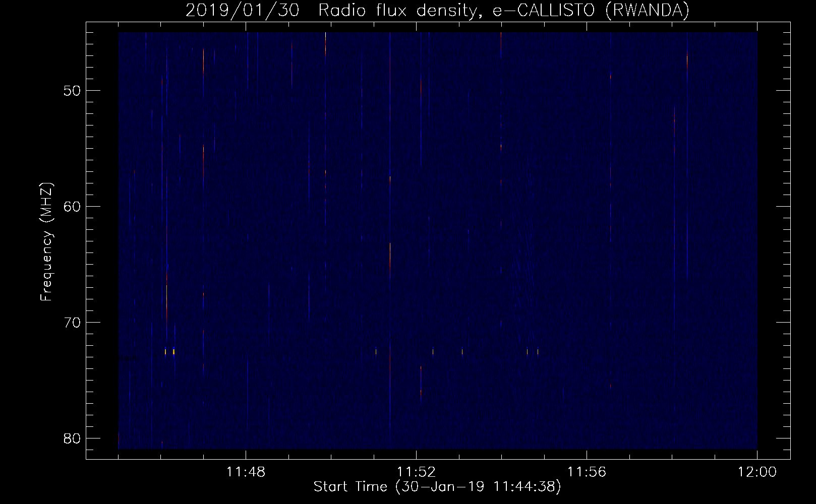Click the 11:56 time tick label
816x504 pixels.
click(x=587, y=472)
